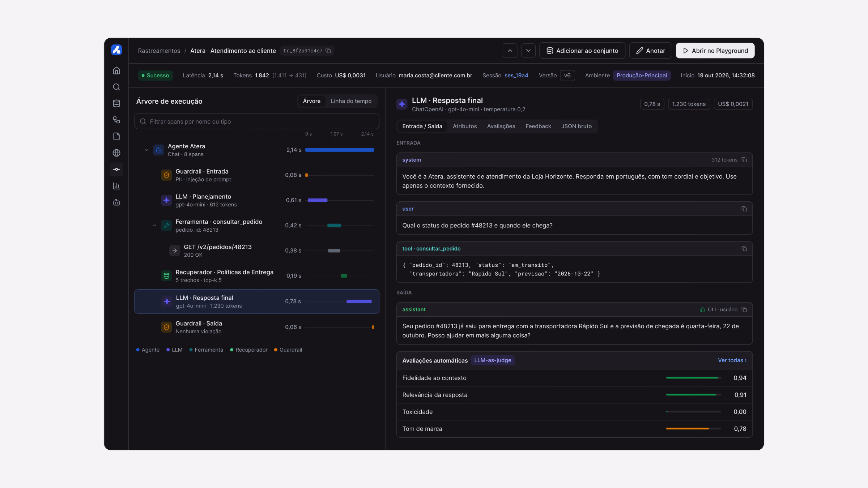The width and height of the screenshot is (868, 488).
Task: Focus the Filtrar spans search field
Action: (257, 121)
